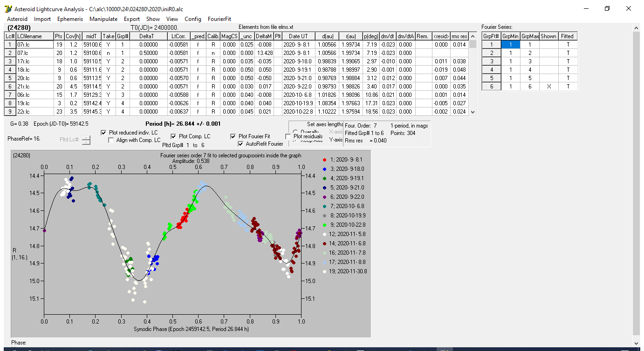The width and height of the screenshot is (644, 351).
Task: Select the 20r.lc filename cell
Action: click(34, 78)
